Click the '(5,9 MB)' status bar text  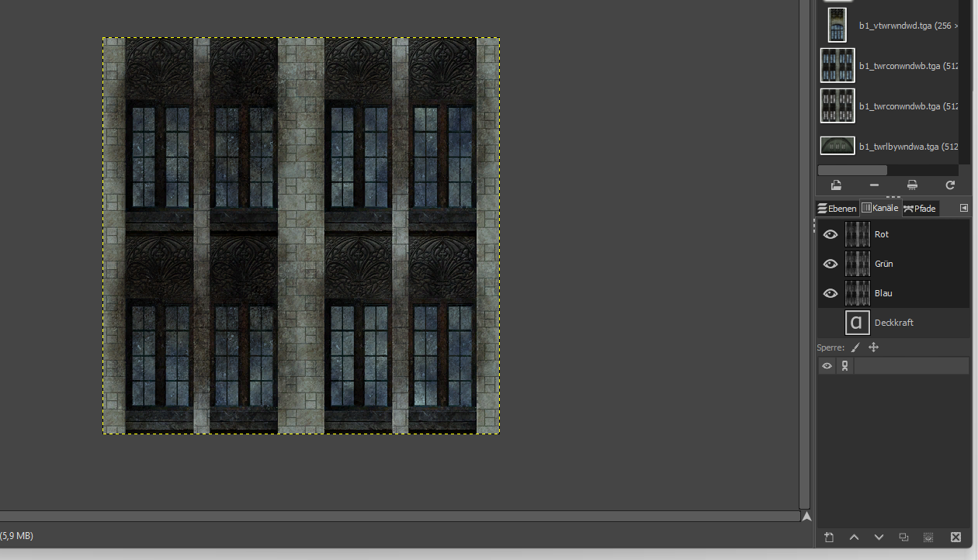16,536
